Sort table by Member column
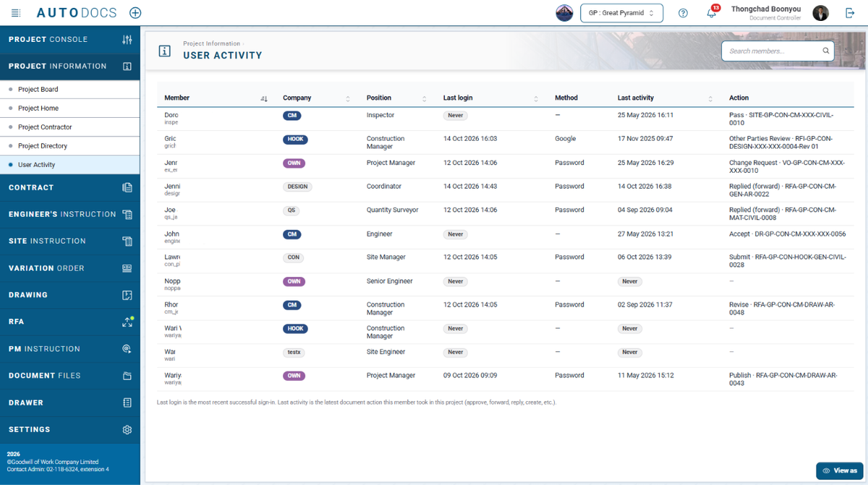The width and height of the screenshot is (868, 485). point(264,98)
